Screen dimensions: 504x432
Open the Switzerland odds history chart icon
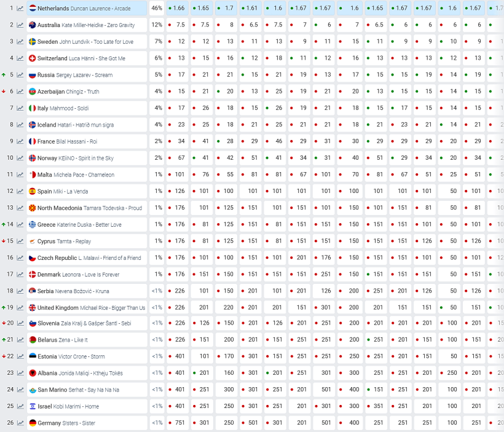20,58
